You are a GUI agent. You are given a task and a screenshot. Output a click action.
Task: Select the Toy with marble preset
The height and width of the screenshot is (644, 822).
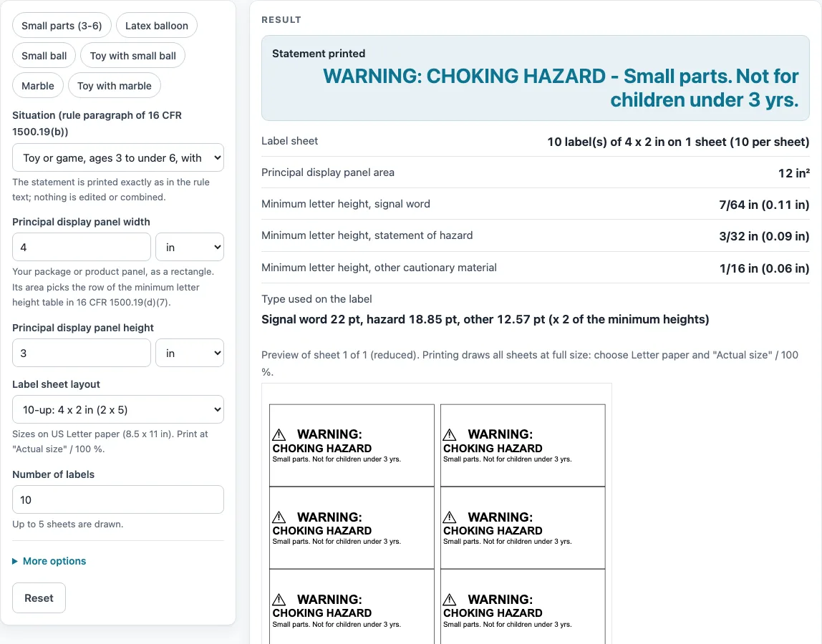click(x=115, y=85)
